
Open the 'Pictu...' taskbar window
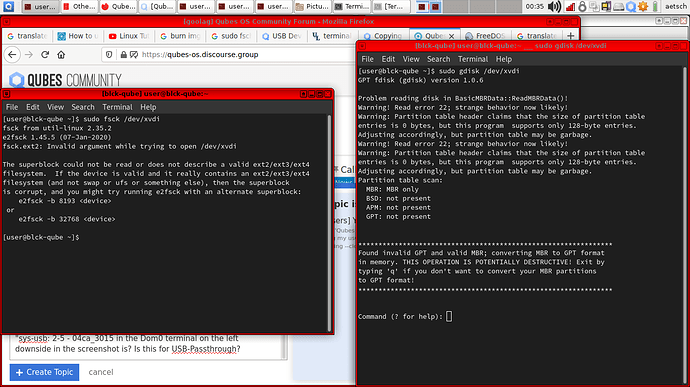[x=312, y=6]
